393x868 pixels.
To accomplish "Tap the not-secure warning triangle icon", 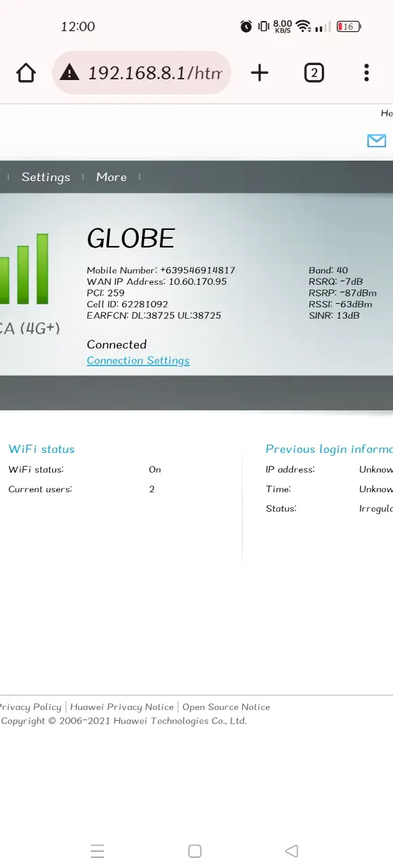I will pos(69,73).
